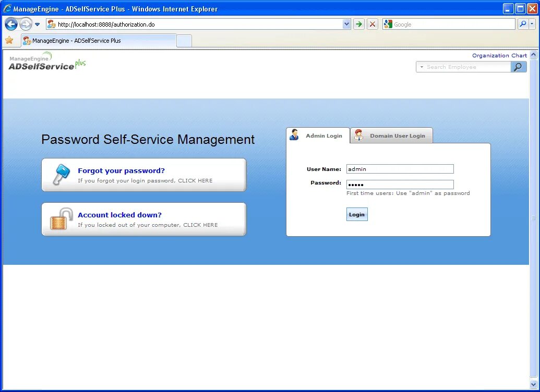This screenshot has width=540, height=392.
Task: Click the Login button
Action: coord(357,214)
